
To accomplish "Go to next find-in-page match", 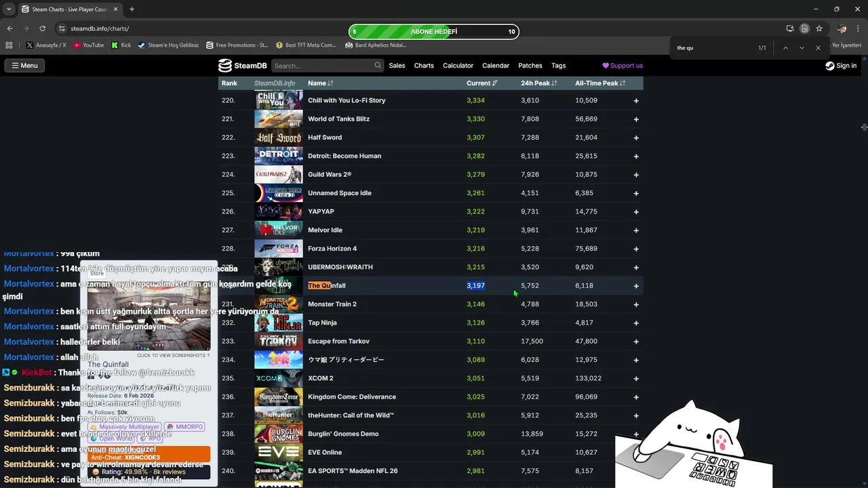I will tap(802, 48).
